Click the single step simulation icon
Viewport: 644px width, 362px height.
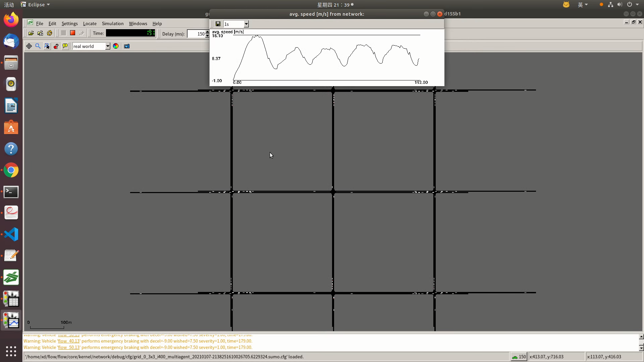[x=82, y=33]
